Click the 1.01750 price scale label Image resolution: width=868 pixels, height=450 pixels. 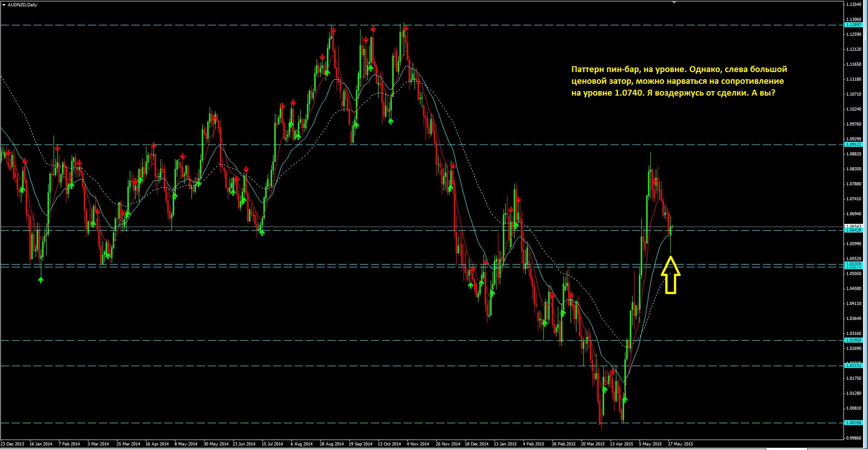point(854,378)
